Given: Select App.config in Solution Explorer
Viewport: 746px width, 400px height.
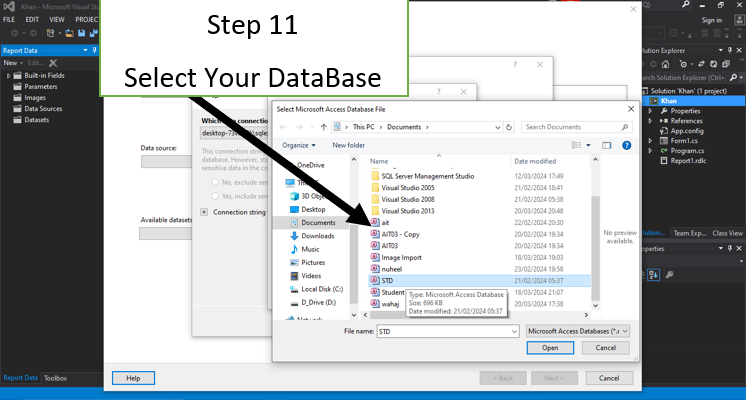Looking at the screenshot, I should [x=687, y=131].
